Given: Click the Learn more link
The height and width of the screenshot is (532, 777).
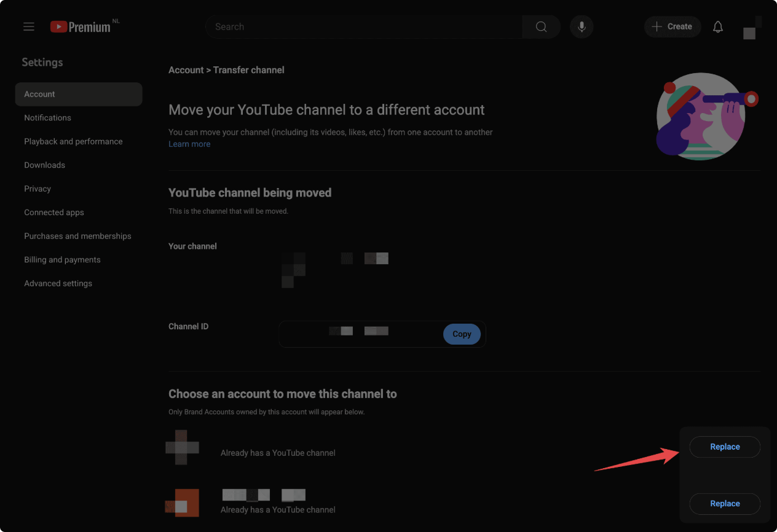Looking at the screenshot, I should (x=189, y=144).
